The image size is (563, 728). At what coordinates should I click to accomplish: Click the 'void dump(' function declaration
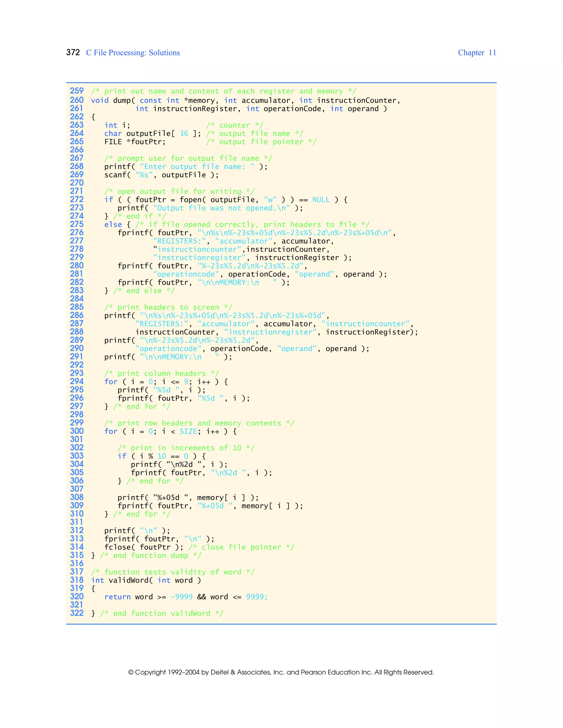[x=113, y=100]
